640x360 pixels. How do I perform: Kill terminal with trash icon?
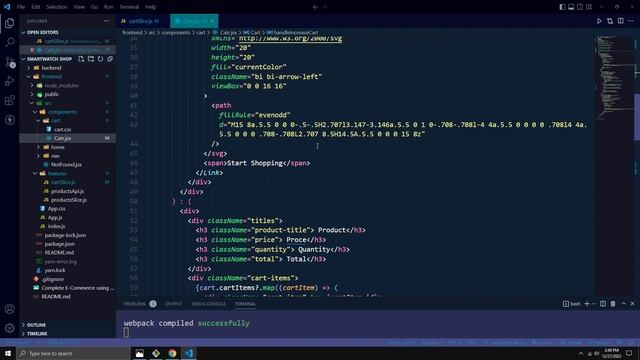click(x=613, y=304)
